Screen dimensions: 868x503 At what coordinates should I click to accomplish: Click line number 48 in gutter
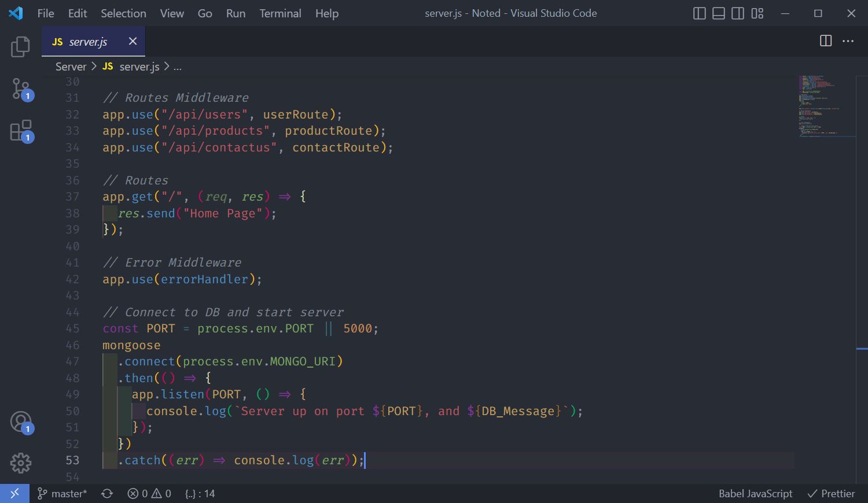pos(72,378)
